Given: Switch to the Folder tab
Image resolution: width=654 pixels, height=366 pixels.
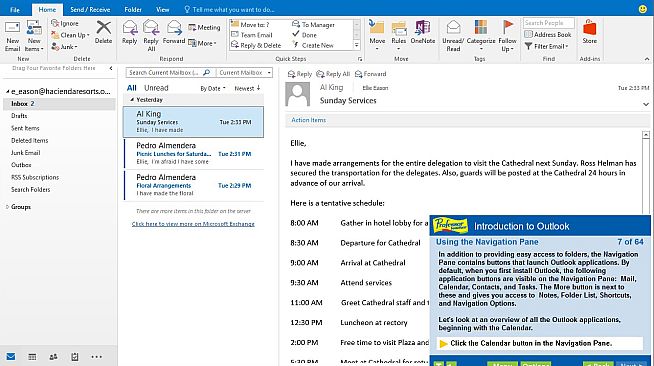Looking at the screenshot, I should point(133,9).
